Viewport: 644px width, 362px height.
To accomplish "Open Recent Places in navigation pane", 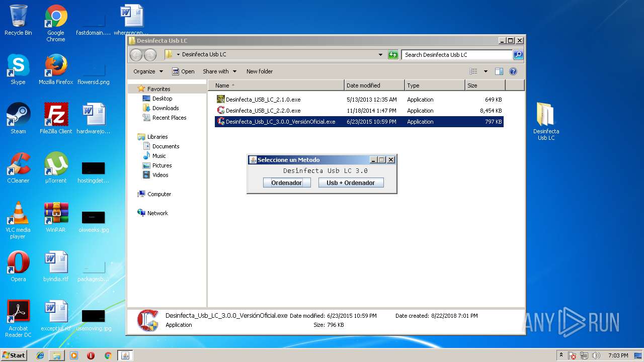I will [x=169, y=118].
